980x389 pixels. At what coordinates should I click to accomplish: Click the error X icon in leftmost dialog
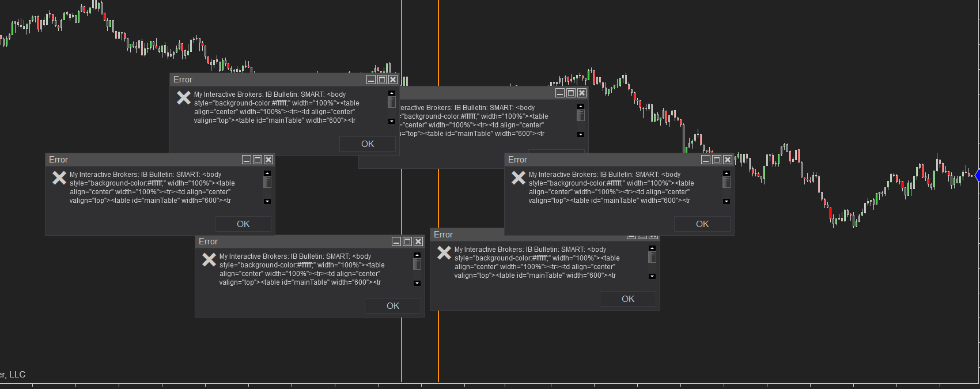pyautogui.click(x=59, y=178)
